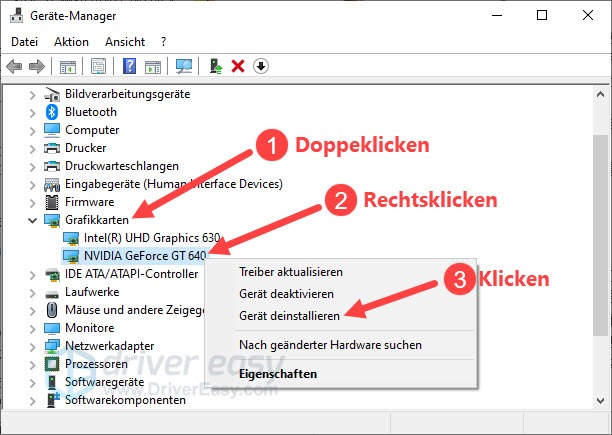Minimize the Geräte-Manager window
The width and height of the screenshot is (612, 435).
pyautogui.click(x=497, y=16)
